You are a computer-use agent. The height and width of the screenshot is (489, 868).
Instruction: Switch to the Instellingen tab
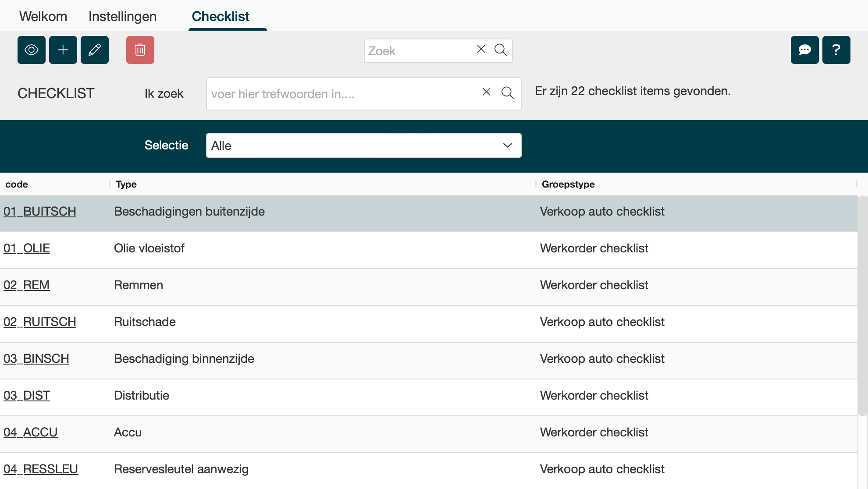point(122,16)
